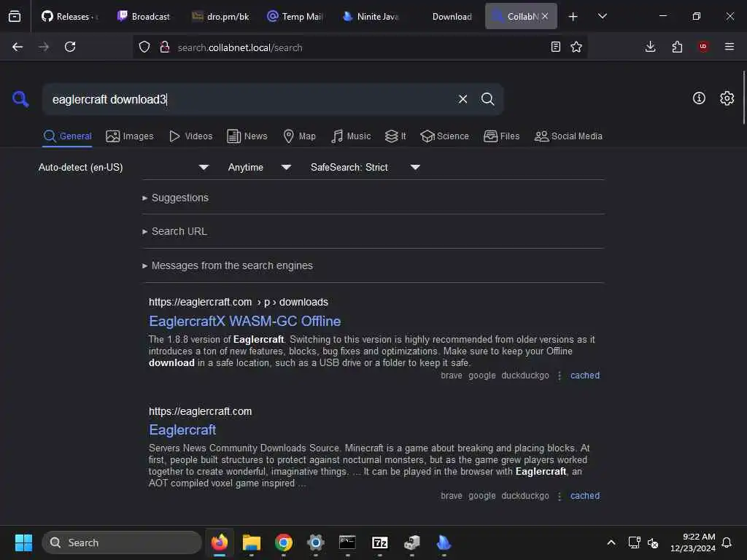Open uBlock Origin extension icon

[x=703, y=47]
